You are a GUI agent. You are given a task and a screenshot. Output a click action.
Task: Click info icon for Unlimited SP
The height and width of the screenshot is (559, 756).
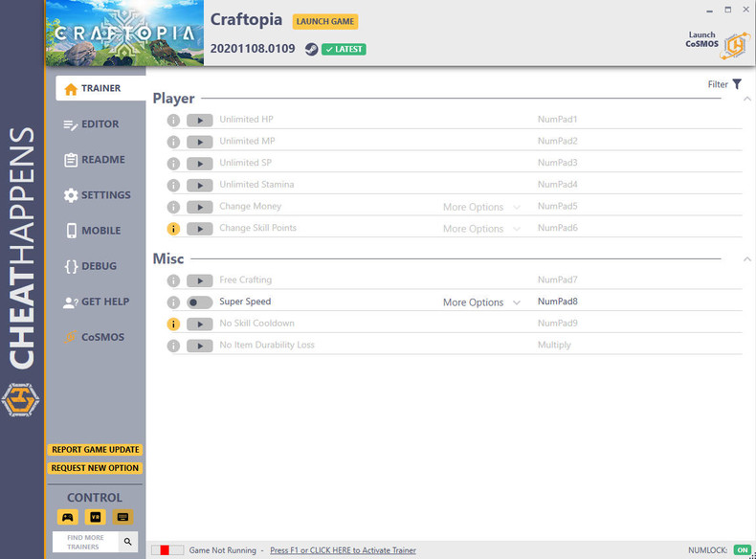click(x=173, y=164)
